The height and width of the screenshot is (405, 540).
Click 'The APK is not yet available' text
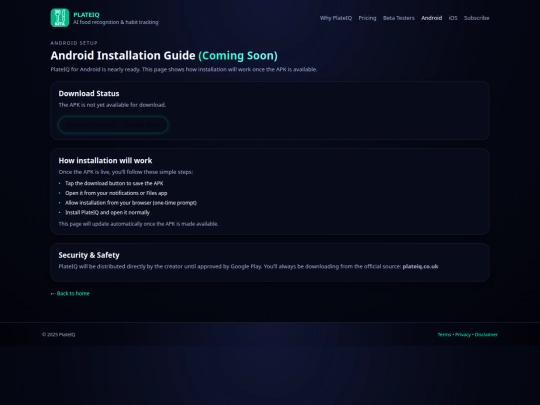(x=112, y=105)
